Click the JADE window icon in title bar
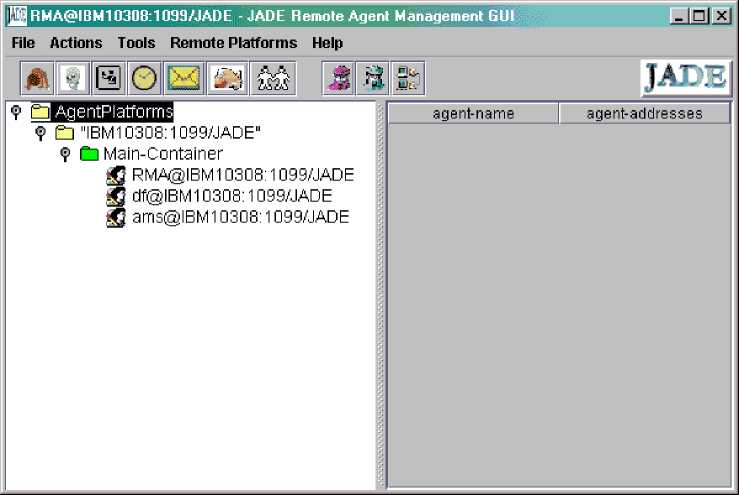The image size is (739, 495). point(17,16)
